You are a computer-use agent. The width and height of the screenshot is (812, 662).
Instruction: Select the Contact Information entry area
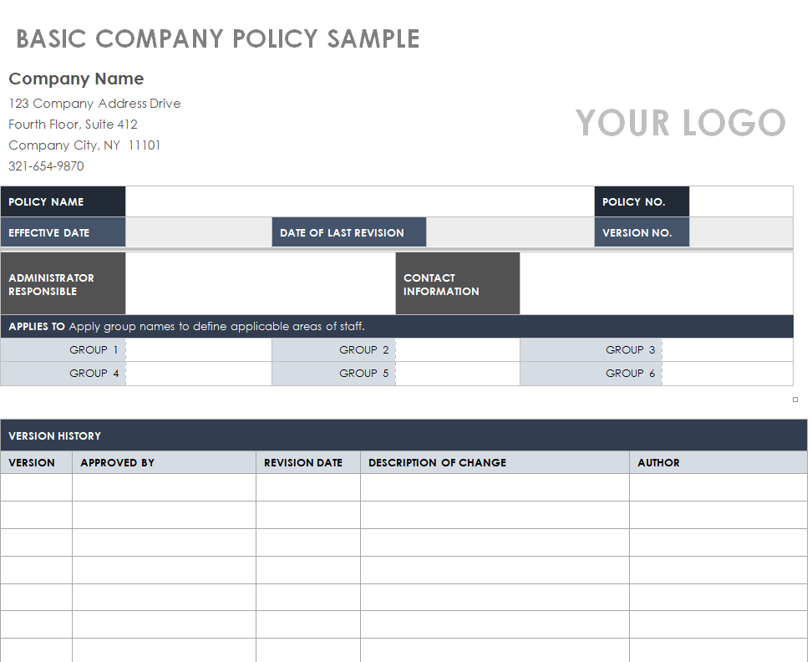[655, 284]
